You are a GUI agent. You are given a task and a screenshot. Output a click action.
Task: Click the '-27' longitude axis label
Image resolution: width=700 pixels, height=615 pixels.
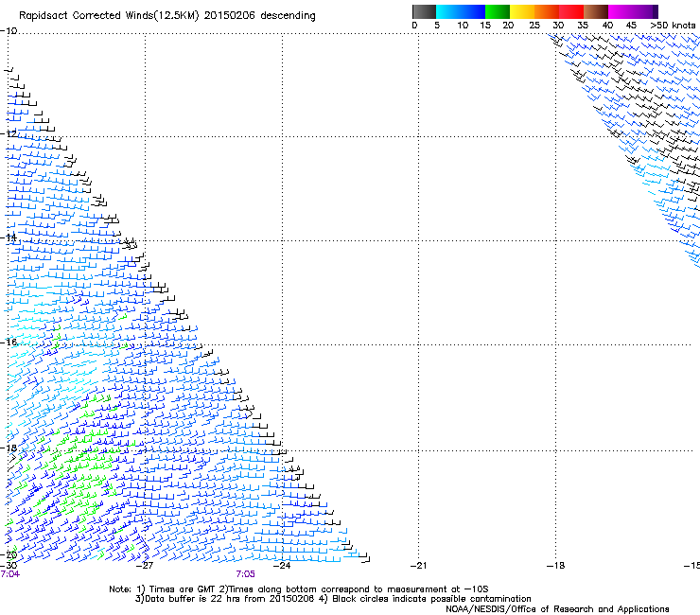coord(144,566)
